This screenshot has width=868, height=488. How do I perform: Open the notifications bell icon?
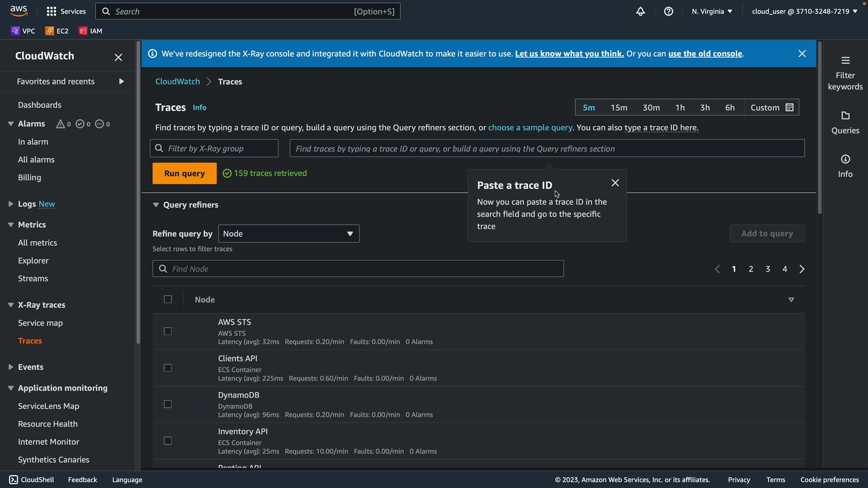coord(640,11)
